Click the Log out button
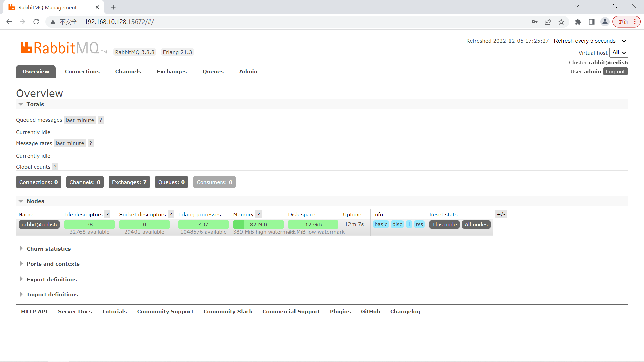This screenshot has width=644, height=362. tap(615, 72)
